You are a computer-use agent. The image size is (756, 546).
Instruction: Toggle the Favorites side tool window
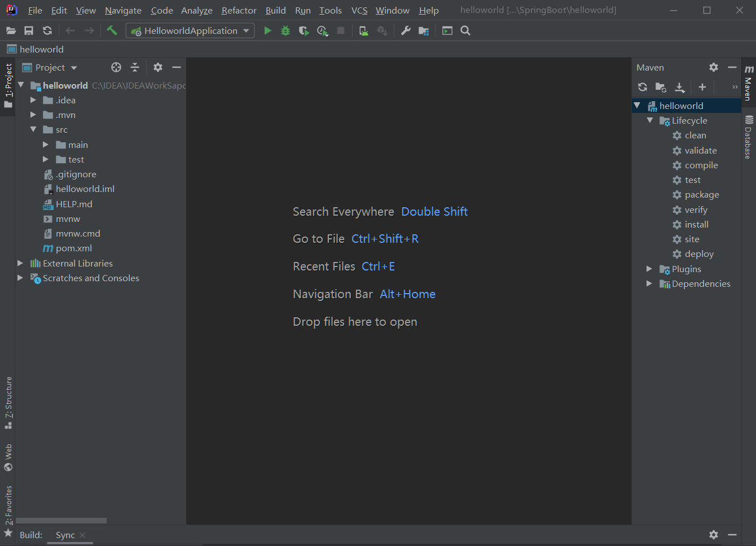point(8,511)
